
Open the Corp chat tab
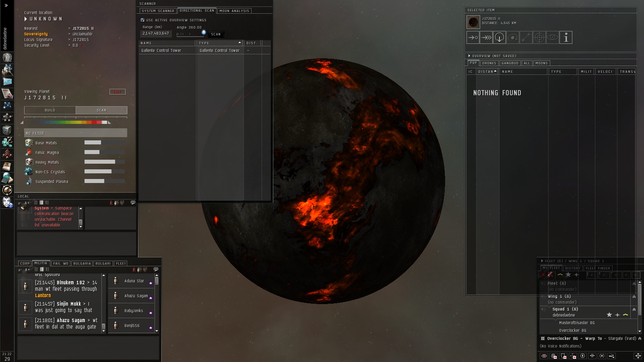pos(25,263)
